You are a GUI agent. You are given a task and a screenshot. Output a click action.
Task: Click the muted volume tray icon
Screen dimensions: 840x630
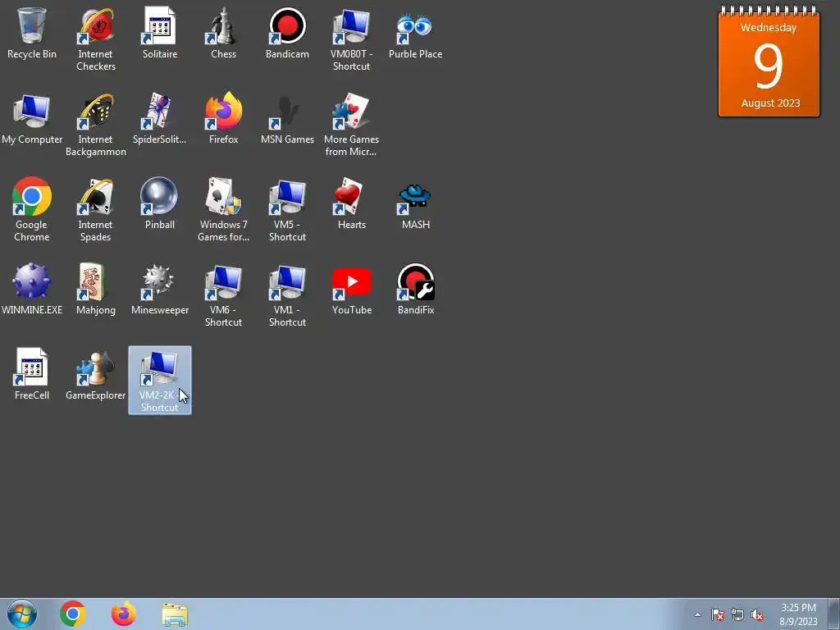pyautogui.click(x=757, y=615)
